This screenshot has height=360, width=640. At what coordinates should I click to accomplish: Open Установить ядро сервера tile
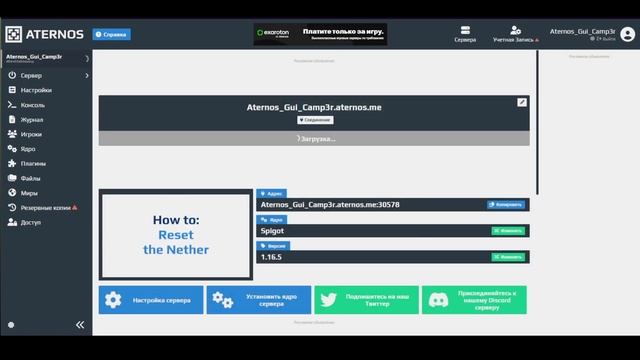[258, 300]
